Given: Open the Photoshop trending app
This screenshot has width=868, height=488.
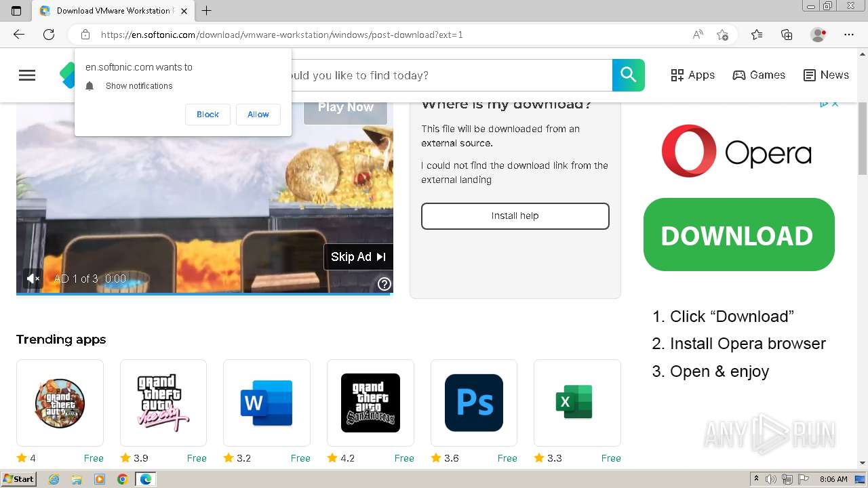Looking at the screenshot, I should (474, 403).
